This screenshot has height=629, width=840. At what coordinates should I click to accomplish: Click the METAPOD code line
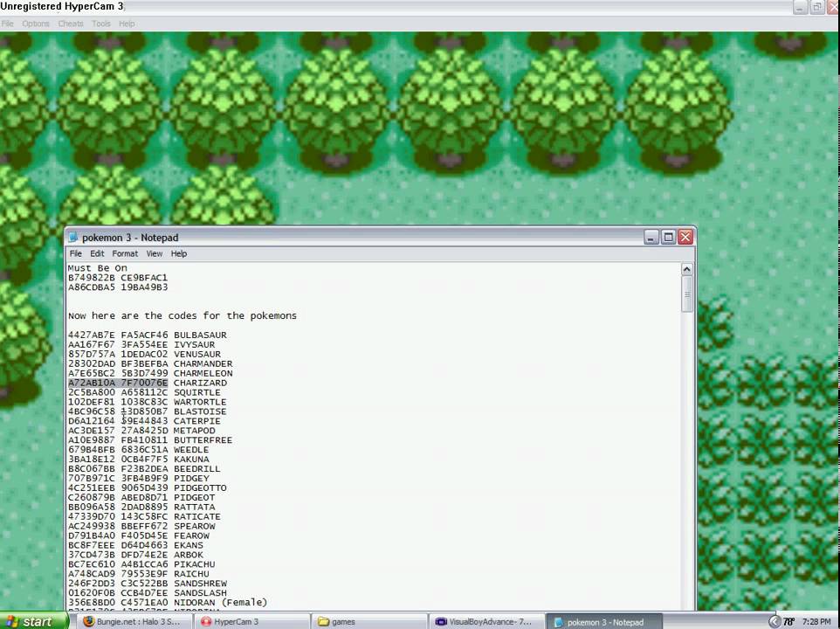click(x=141, y=431)
